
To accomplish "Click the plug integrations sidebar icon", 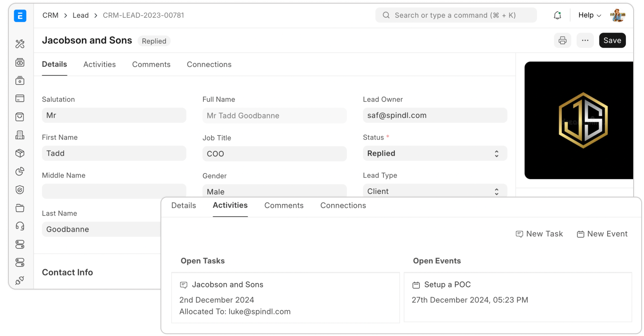I will 20,280.
